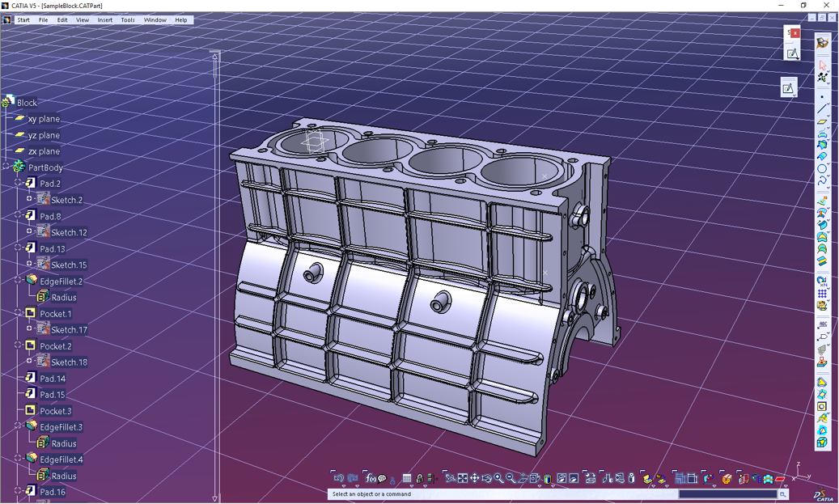The height and width of the screenshot is (504, 839).
Task: Collapse the EdgeFillet.2 tree node
Action: click(x=19, y=280)
